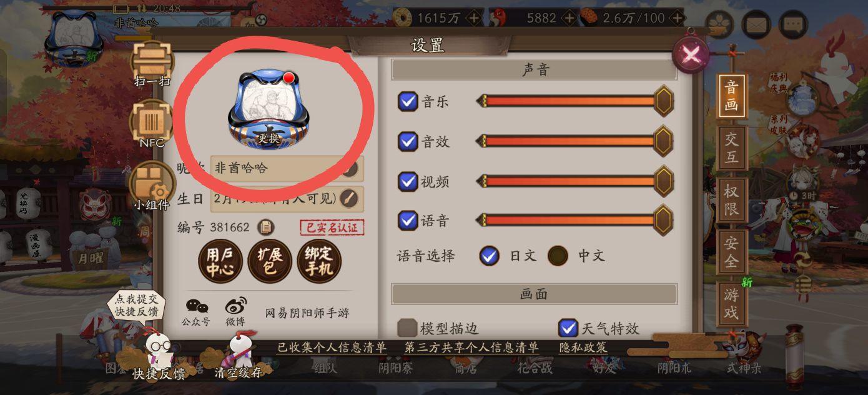Add gold coins with plus button
The height and width of the screenshot is (395, 868).
[x=474, y=18]
